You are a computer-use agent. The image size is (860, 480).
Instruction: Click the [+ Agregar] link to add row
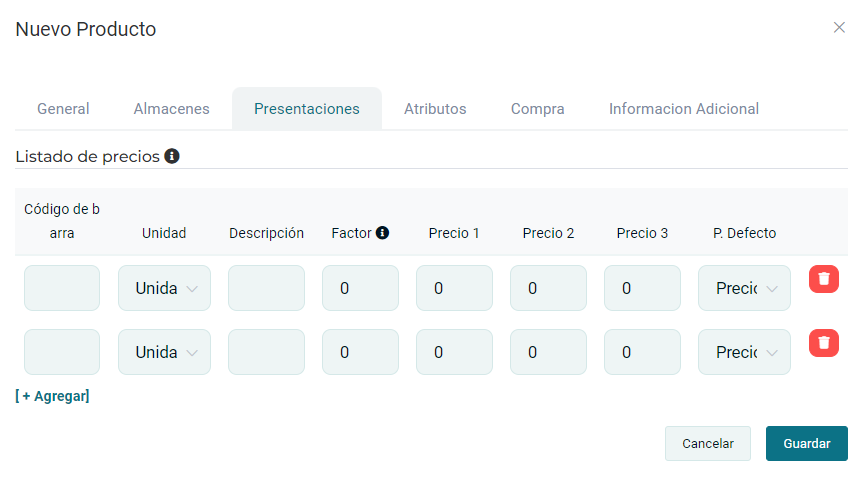52,396
